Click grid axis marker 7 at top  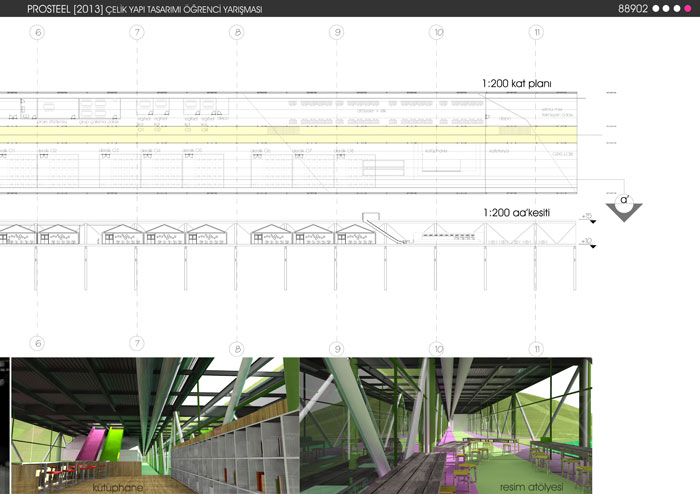(137, 33)
